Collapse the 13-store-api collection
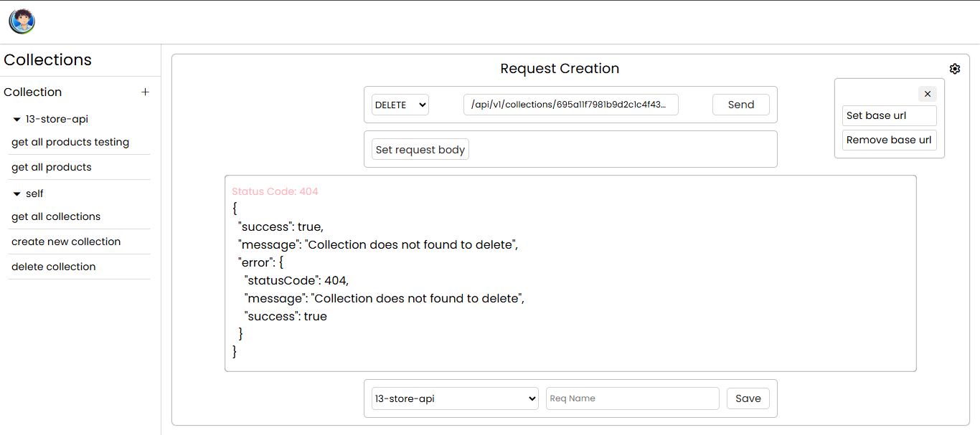The image size is (980, 435). (17, 120)
